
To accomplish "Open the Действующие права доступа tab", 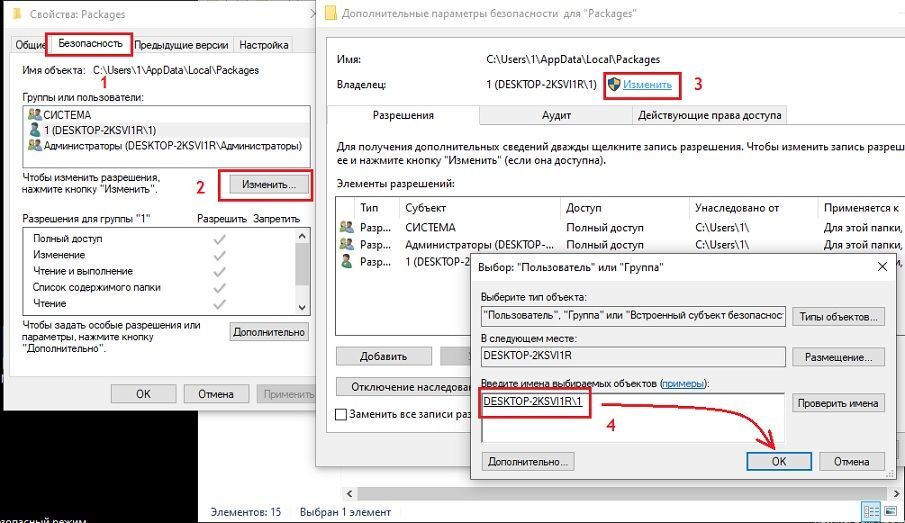I will pos(710,116).
